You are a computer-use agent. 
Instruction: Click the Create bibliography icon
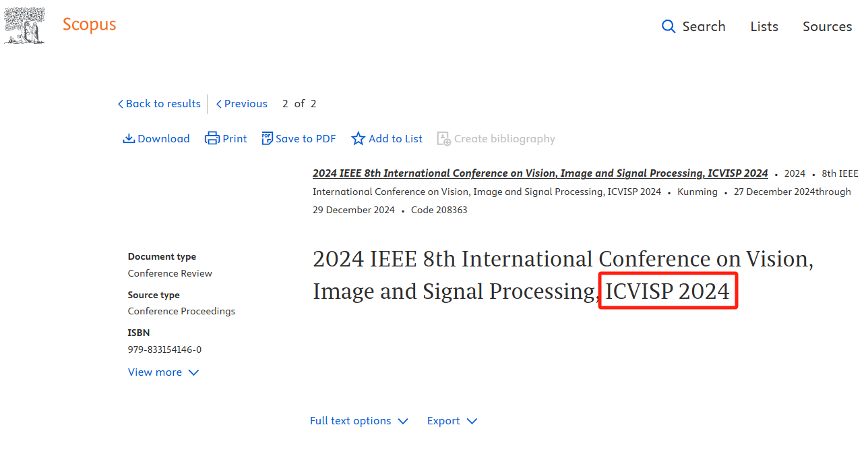coord(443,139)
